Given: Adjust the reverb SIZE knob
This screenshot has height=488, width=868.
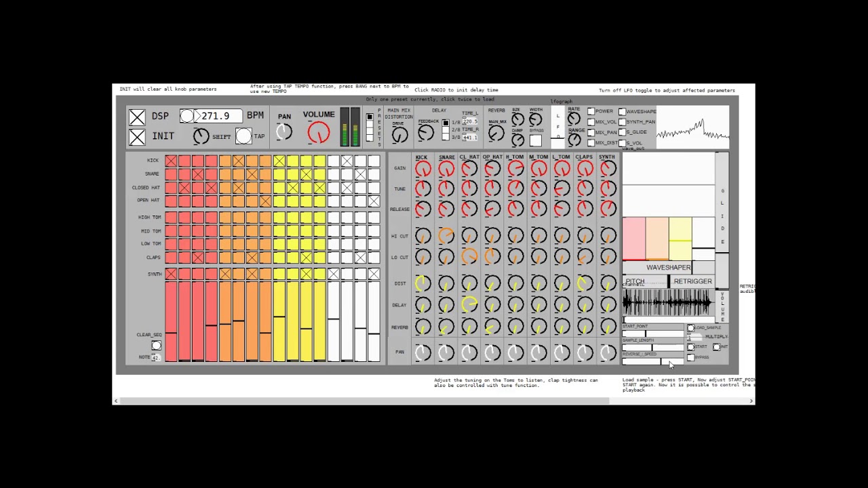Looking at the screenshot, I should 517,120.
